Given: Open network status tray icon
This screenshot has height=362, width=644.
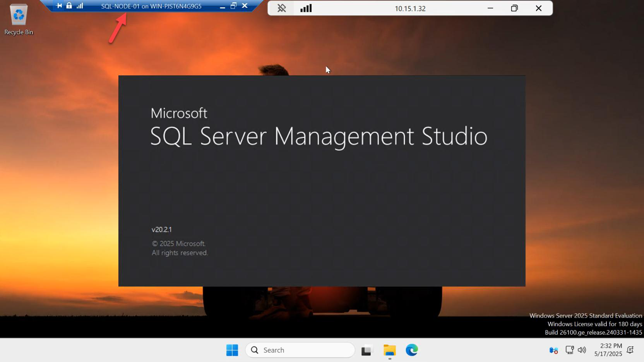Looking at the screenshot, I should pyautogui.click(x=570, y=350).
